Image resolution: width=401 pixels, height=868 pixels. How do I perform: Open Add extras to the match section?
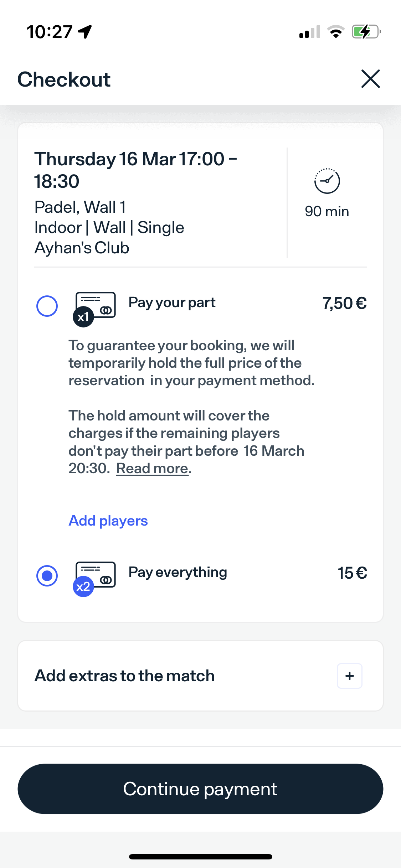click(x=124, y=676)
